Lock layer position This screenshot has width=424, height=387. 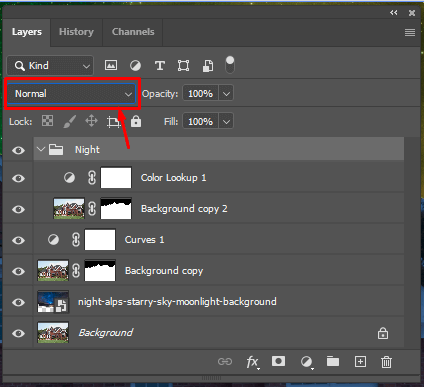point(91,121)
